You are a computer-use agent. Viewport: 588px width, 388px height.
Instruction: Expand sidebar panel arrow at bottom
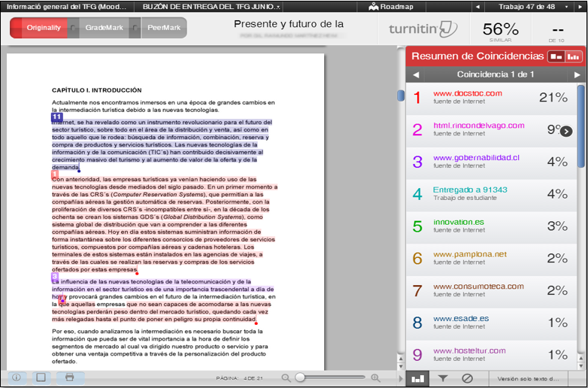point(401,379)
